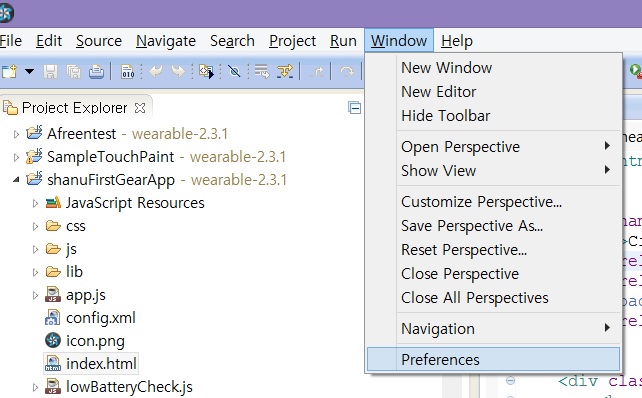
Task: Close the open Window menu
Action: click(399, 41)
